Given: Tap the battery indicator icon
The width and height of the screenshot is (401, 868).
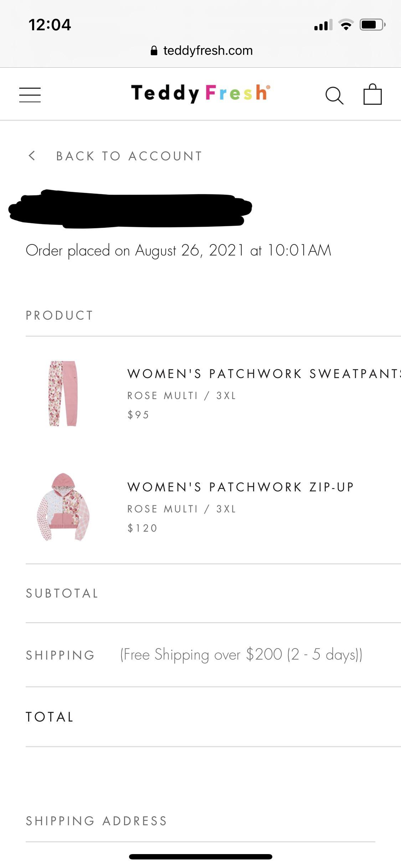Looking at the screenshot, I should 372,25.
